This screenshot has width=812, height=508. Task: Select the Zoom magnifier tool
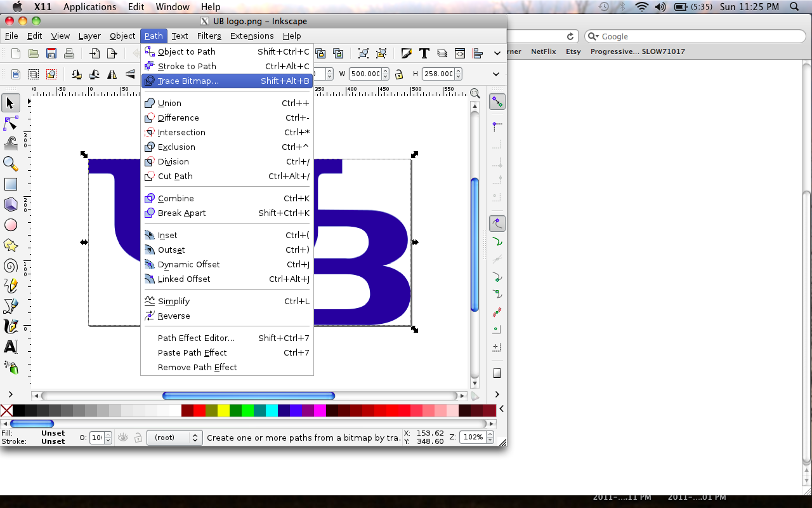[11, 164]
